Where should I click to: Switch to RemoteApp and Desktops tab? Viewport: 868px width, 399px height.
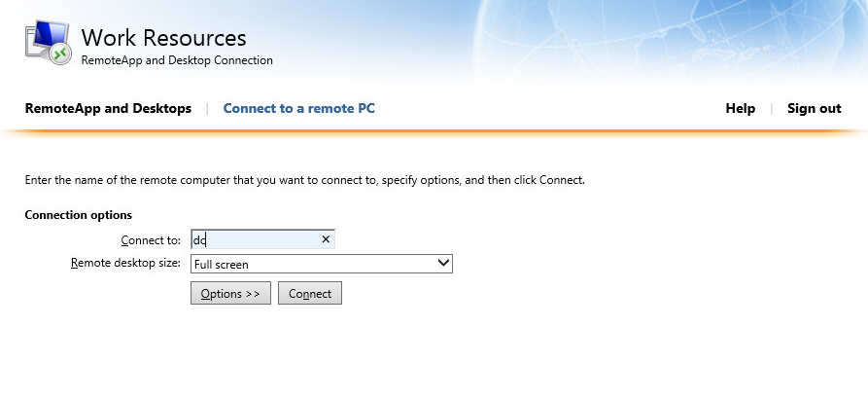(108, 108)
